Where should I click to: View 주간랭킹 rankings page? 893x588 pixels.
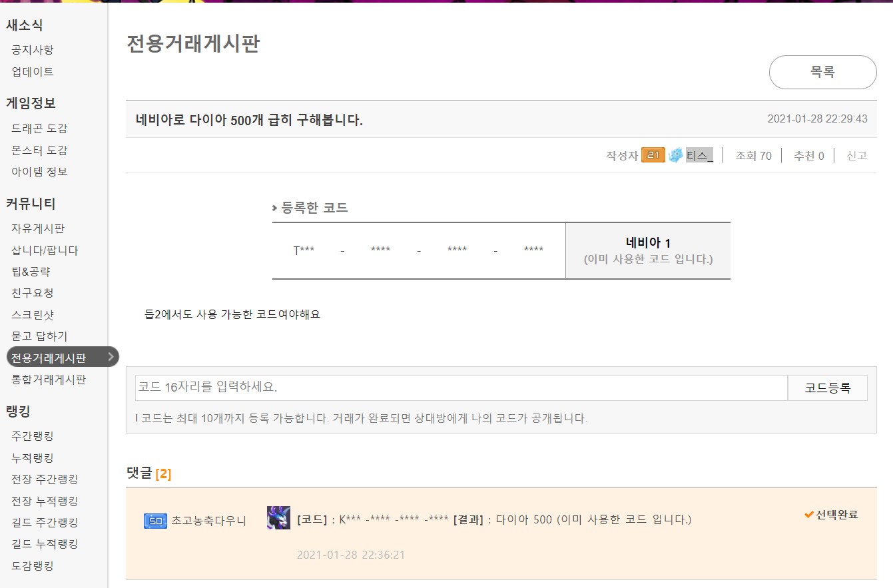[33, 436]
